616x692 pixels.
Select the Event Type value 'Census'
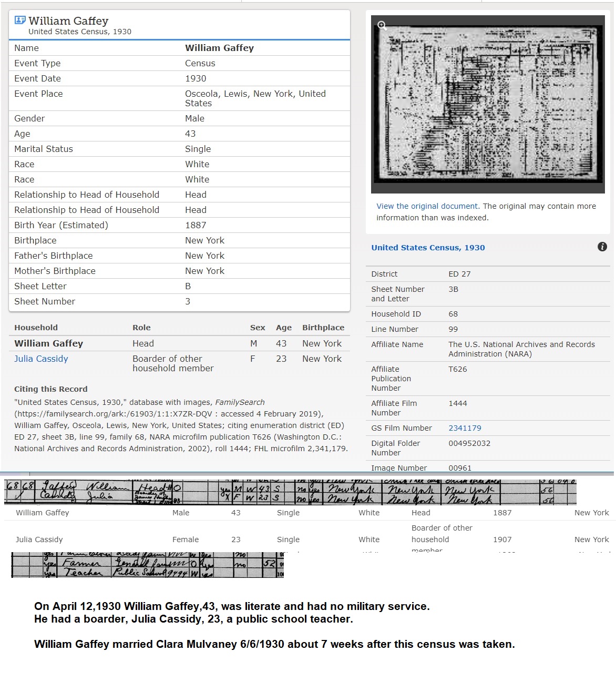click(x=200, y=63)
